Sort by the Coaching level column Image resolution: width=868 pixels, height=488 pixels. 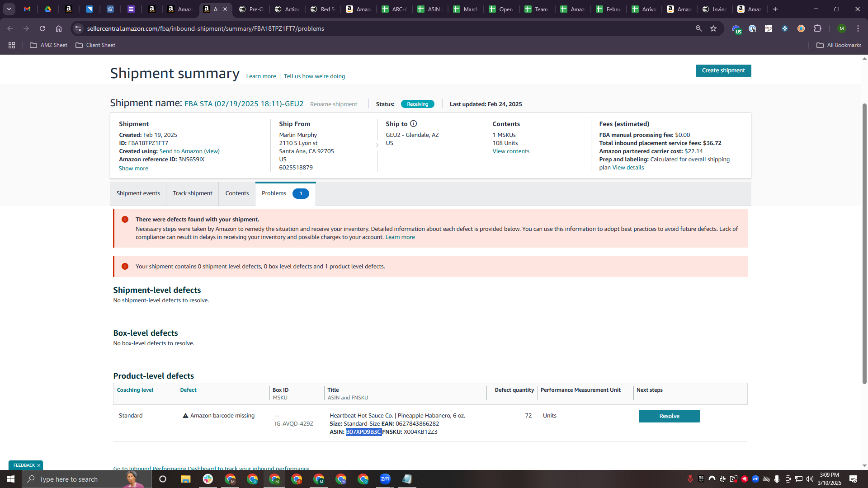(x=135, y=390)
